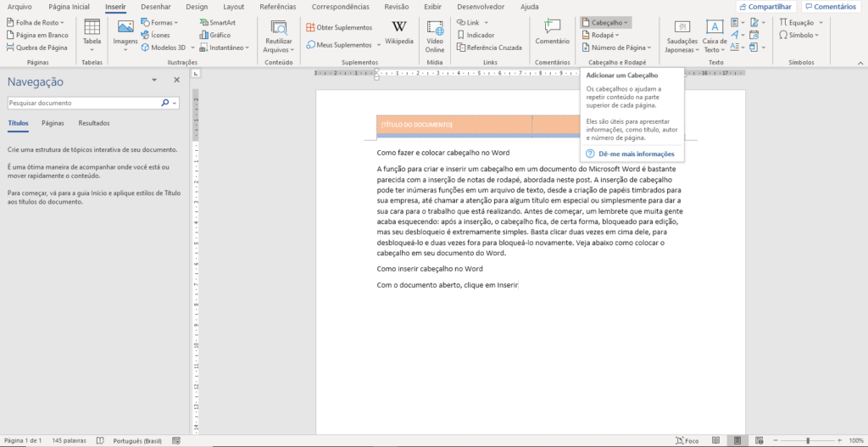
Task: Insert a cover page with Folha de Rosto
Action: click(36, 23)
